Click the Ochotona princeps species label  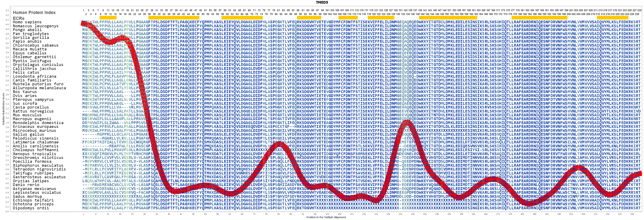click(x=33, y=204)
